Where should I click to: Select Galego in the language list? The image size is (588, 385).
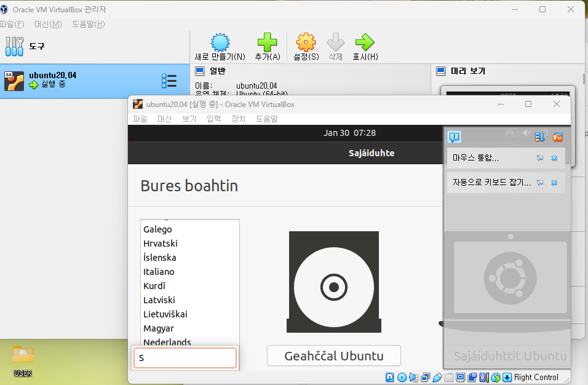(x=190, y=229)
